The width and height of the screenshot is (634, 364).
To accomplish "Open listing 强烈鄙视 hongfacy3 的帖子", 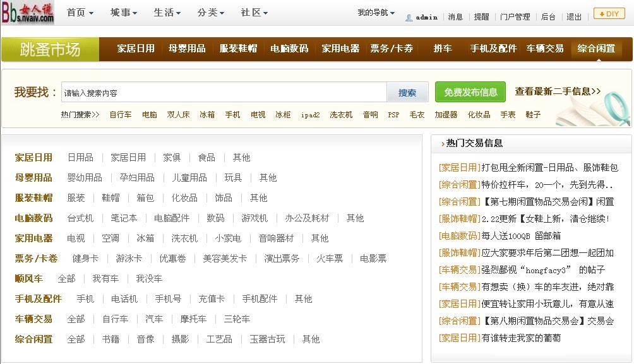I will (543, 270).
